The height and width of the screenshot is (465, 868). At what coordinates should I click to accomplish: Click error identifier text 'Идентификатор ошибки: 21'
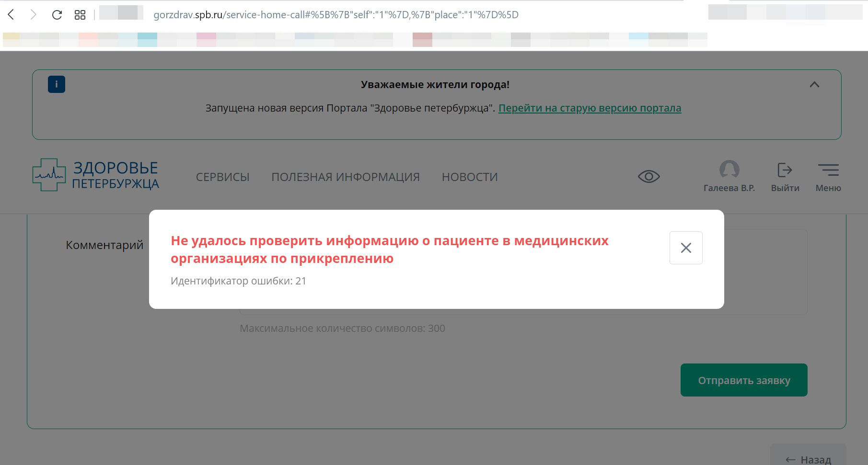coord(238,281)
